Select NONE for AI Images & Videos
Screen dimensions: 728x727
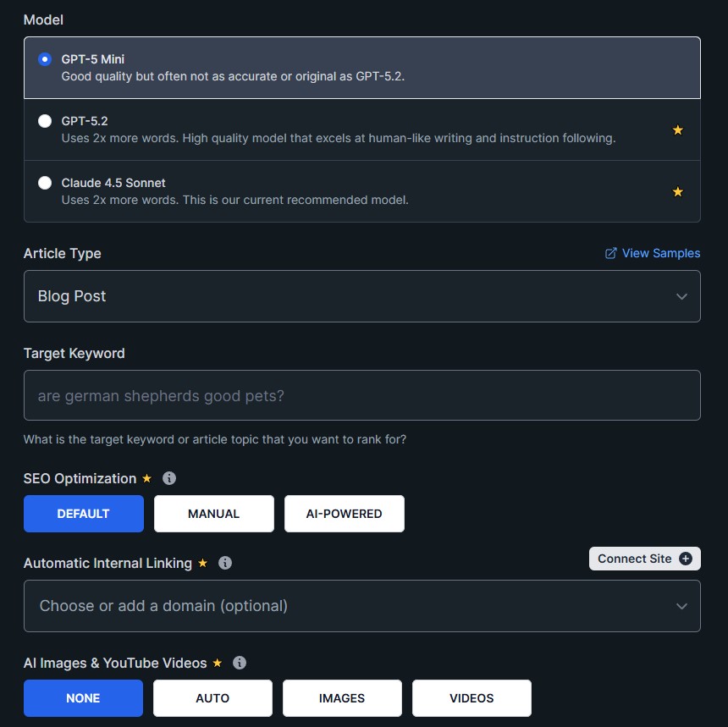point(83,698)
